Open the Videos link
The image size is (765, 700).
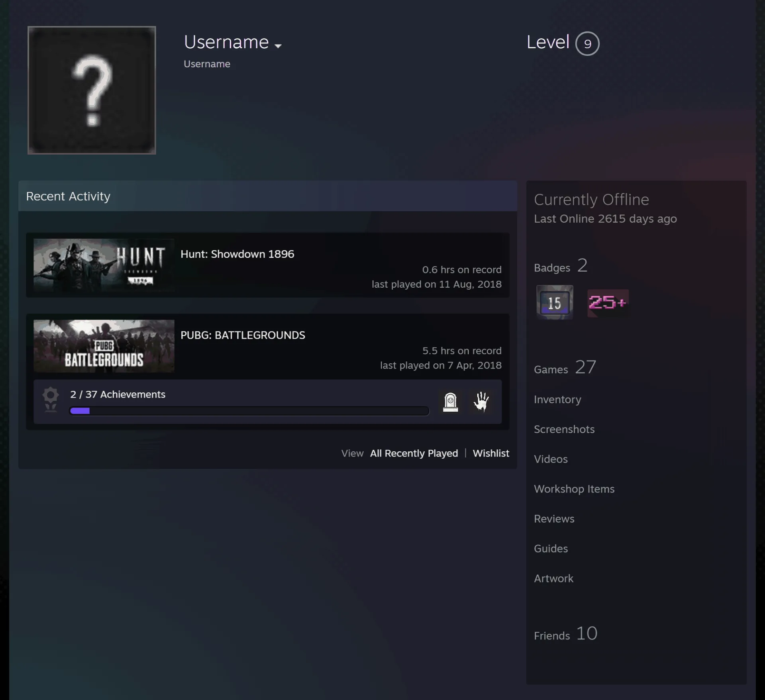tap(551, 459)
